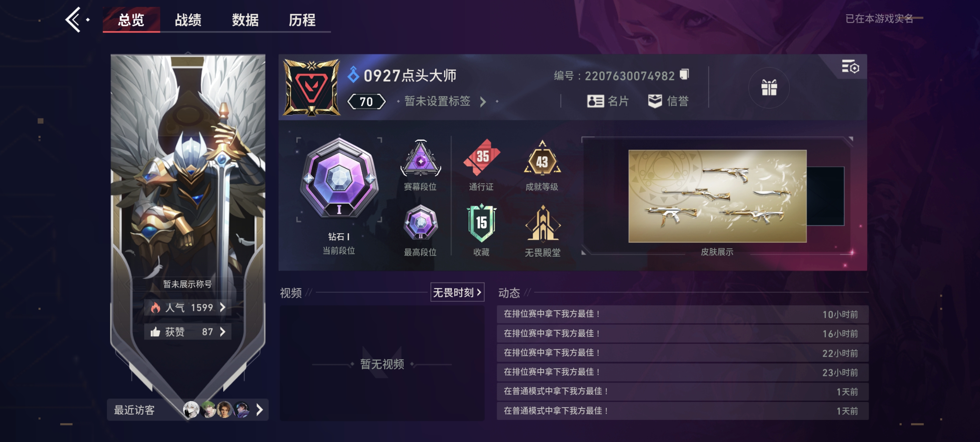Viewport: 980px width, 442px height.
Task: Open the 皮肤展示 skin showcase thumbnail
Action: pyautogui.click(x=717, y=196)
